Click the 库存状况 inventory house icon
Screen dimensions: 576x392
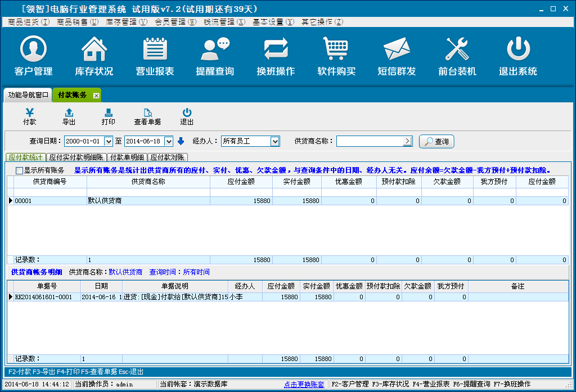point(94,49)
